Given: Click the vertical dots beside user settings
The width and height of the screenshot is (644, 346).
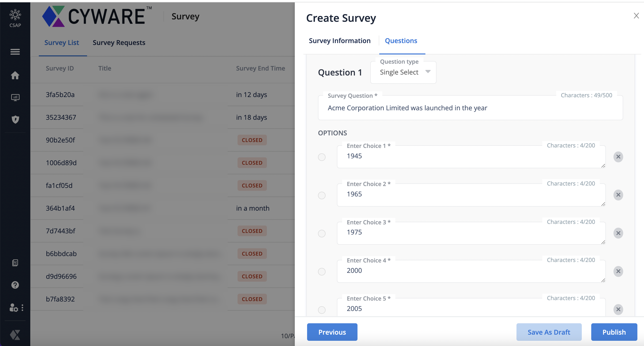Looking at the screenshot, I should pyautogui.click(x=22, y=308).
